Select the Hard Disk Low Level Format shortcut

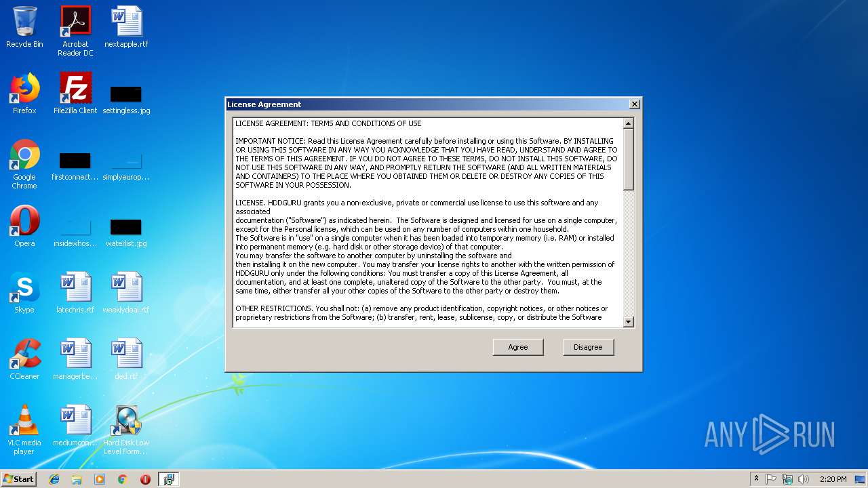pos(126,430)
